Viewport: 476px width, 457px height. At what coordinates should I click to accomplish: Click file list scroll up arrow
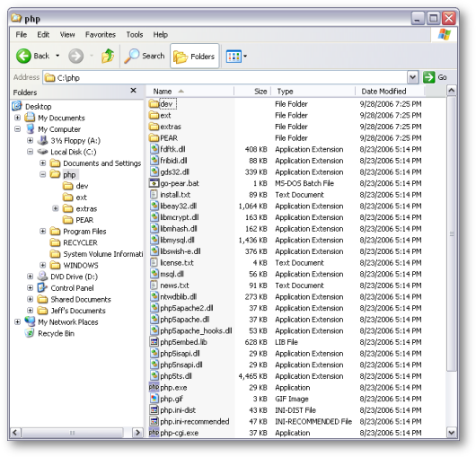[x=452, y=91]
